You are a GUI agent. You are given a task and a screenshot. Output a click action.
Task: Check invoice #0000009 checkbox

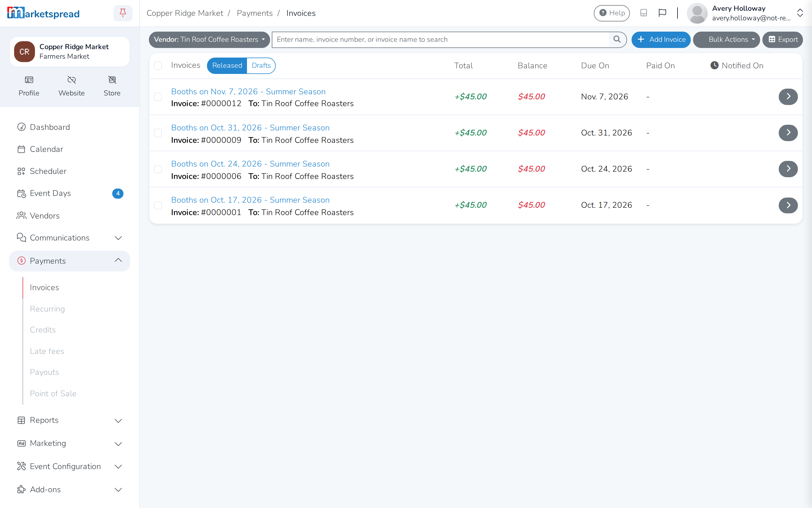tap(158, 133)
